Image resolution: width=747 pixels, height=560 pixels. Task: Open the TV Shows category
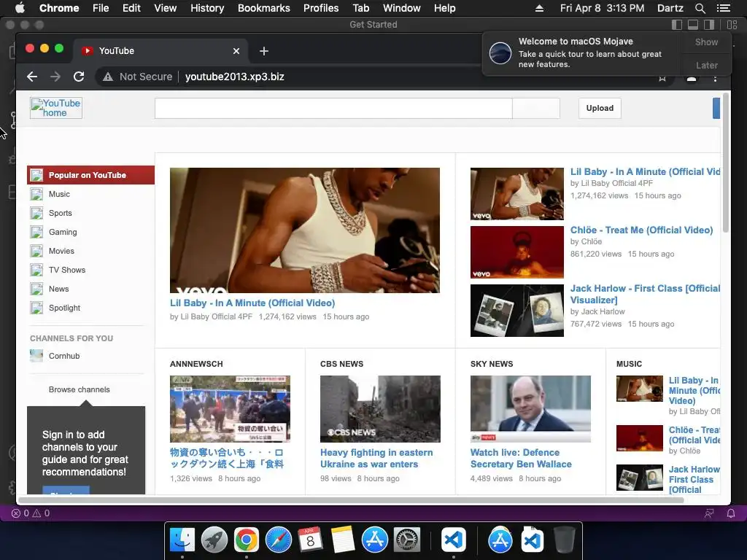pos(67,270)
